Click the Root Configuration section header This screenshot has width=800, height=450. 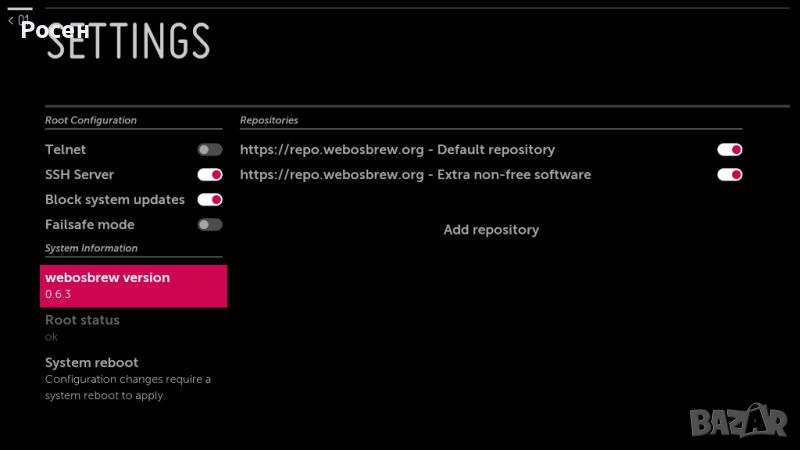[x=91, y=120]
